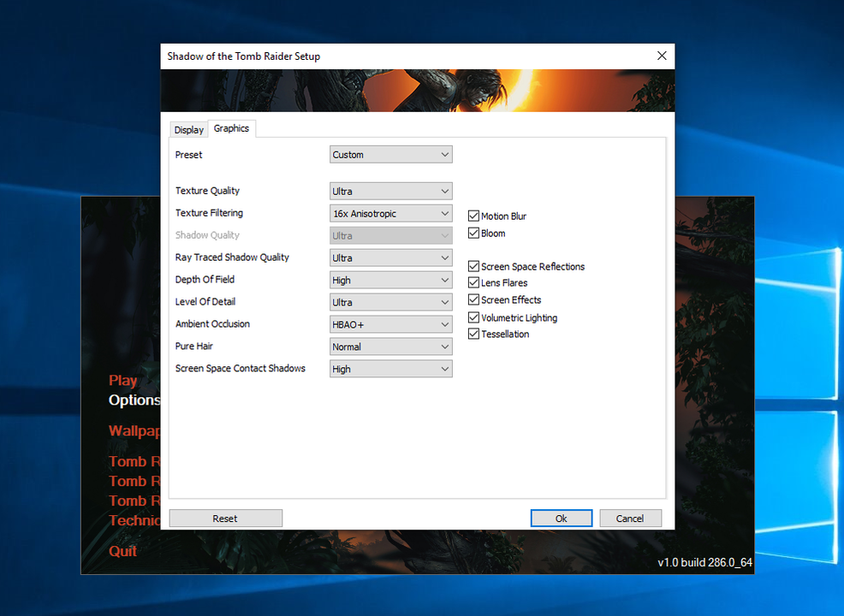Click the Cancel button
844x616 pixels.
pyautogui.click(x=630, y=518)
